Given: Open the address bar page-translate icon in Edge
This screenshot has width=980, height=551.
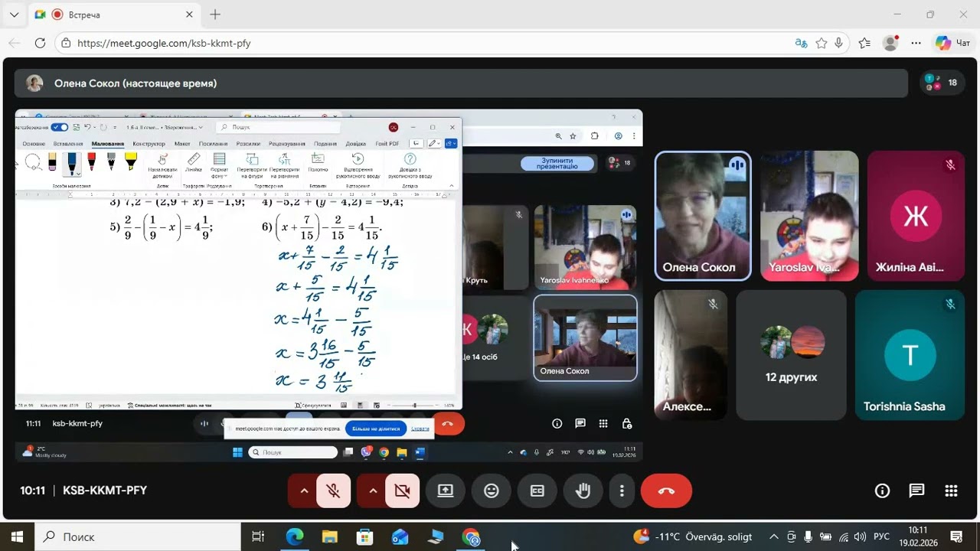Looking at the screenshot, I should coord(802,44).
